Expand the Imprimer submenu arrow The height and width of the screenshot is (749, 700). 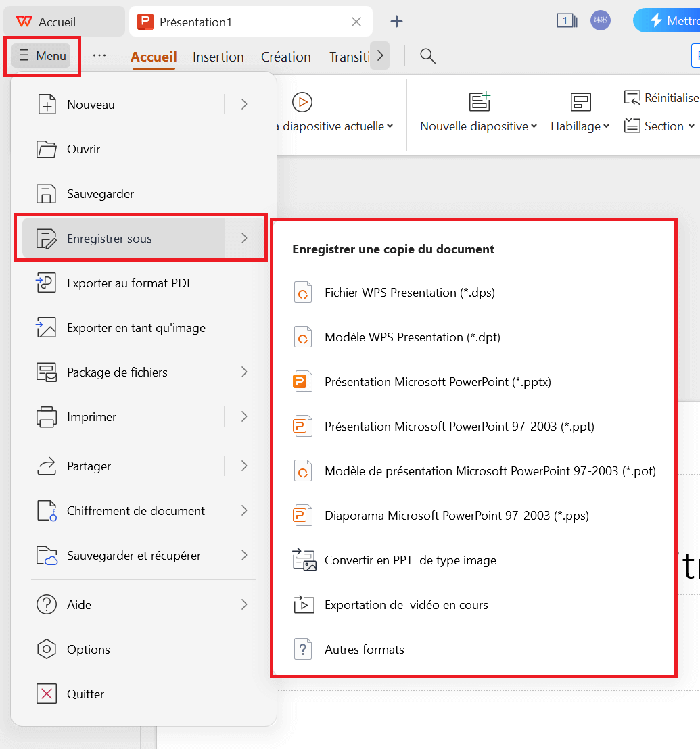(x=243, y=417)
